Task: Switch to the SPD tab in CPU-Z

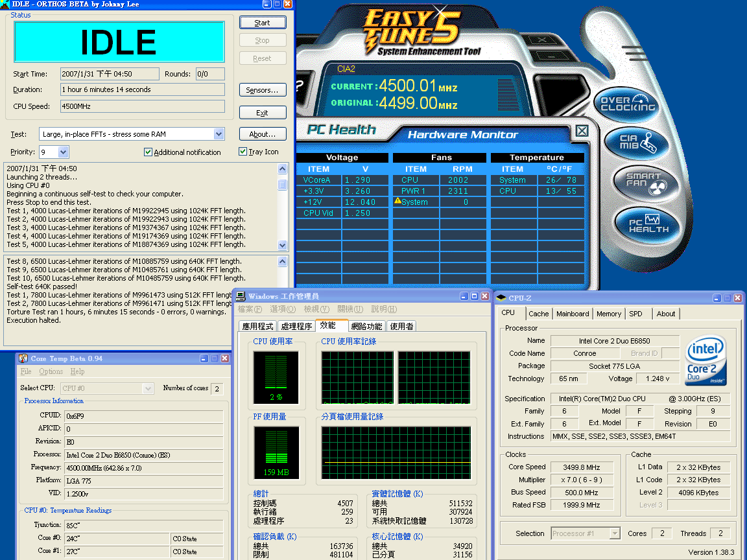Action: coord(635,314)
